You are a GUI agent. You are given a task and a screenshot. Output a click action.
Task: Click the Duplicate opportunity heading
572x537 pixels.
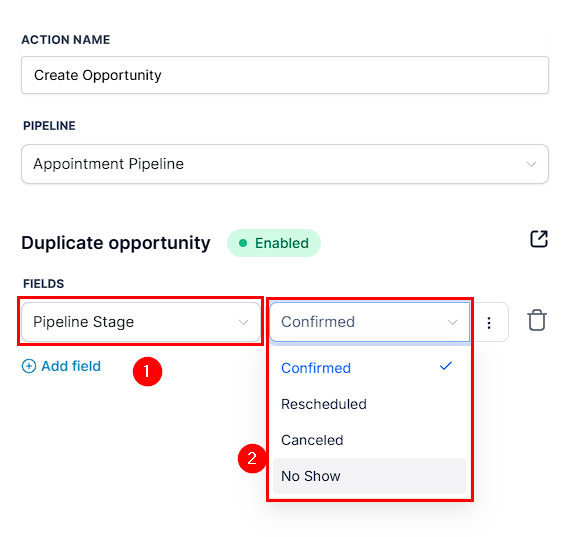click(116, 243)
